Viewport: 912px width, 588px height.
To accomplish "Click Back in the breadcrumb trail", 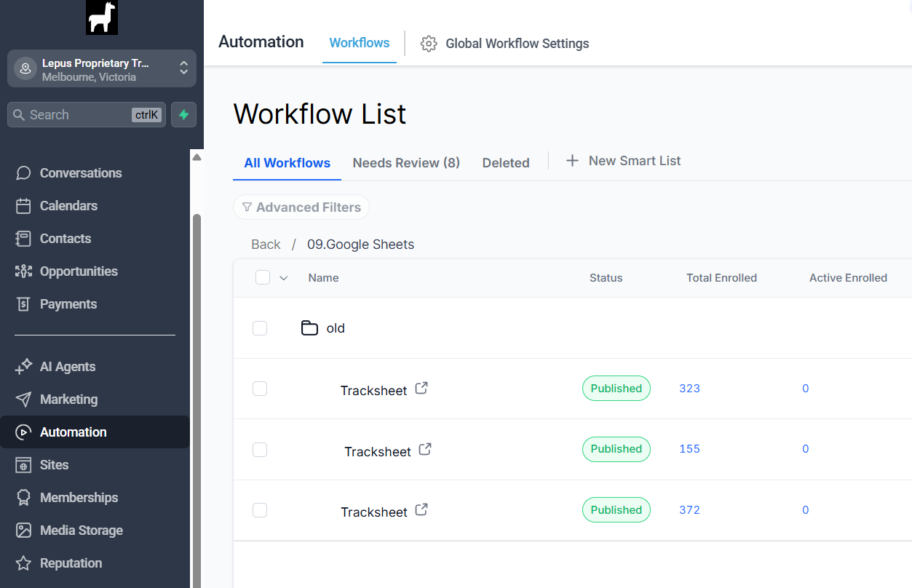I will 266,244.
